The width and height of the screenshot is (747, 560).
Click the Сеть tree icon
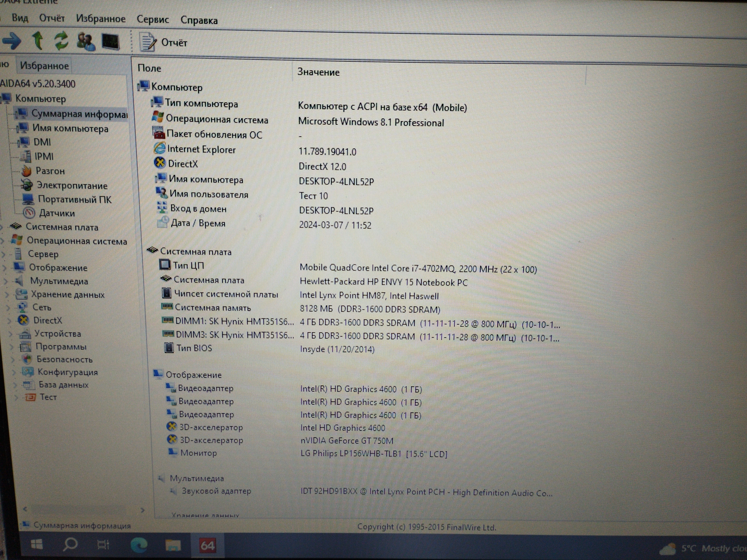pos(23,307)
